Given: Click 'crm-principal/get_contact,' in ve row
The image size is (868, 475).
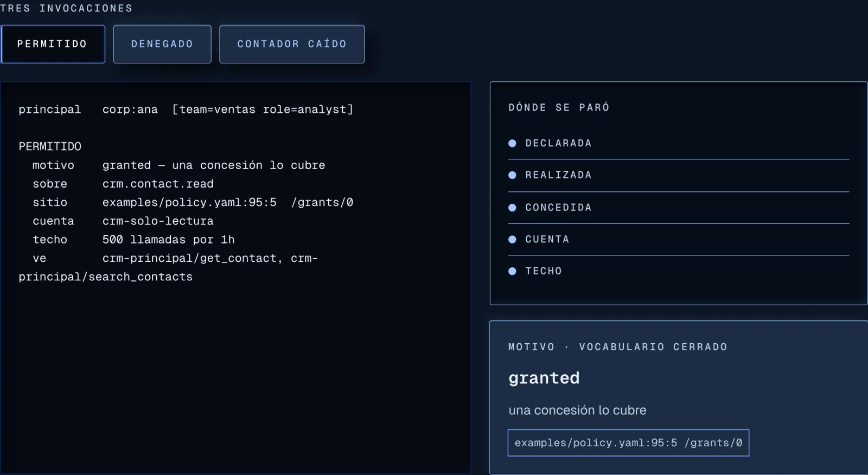Looking at the screenshot, I should pyautogui.click(x=193, y=258).
